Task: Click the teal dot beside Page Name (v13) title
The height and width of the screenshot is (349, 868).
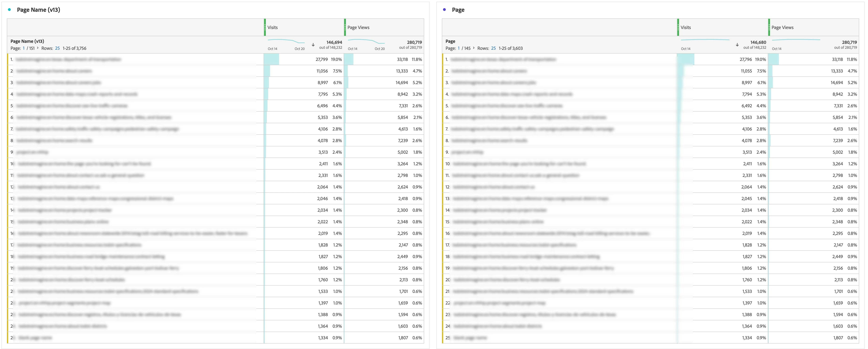Action: click(9, 10)
